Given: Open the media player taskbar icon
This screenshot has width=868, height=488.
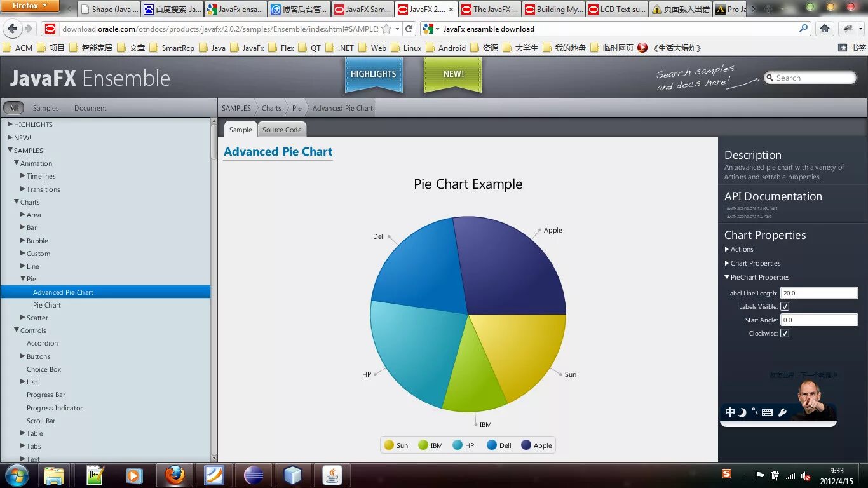Looking at the screenshot, I should (x=134, y=475).
